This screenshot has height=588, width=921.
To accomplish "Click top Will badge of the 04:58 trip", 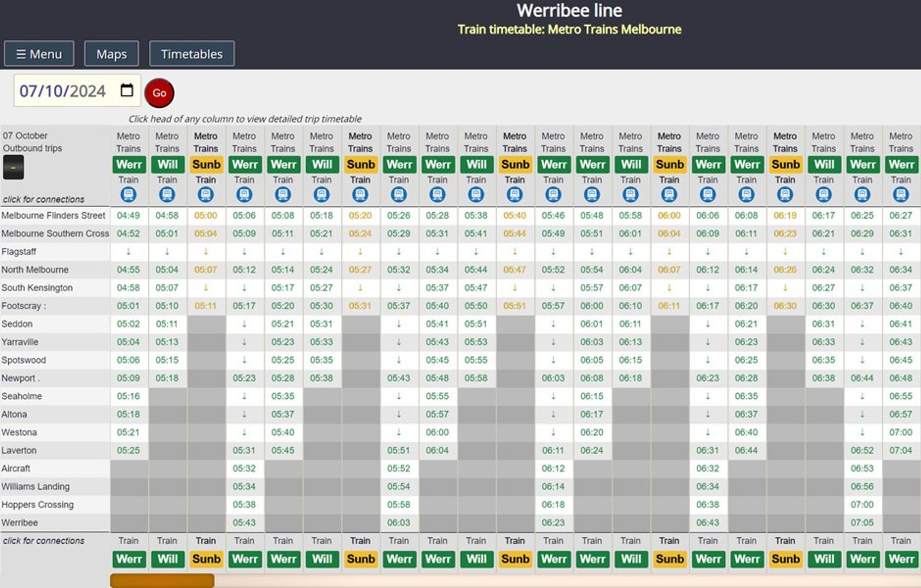I will (168, 164).
